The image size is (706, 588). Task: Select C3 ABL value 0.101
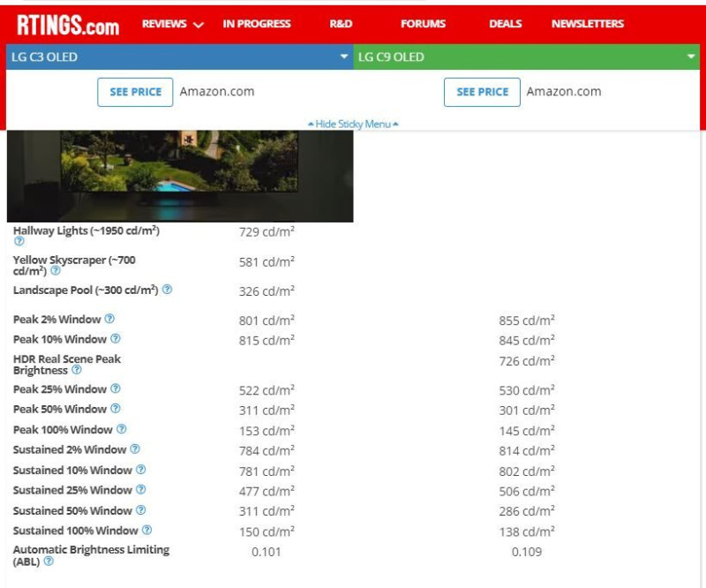point(267,552)
